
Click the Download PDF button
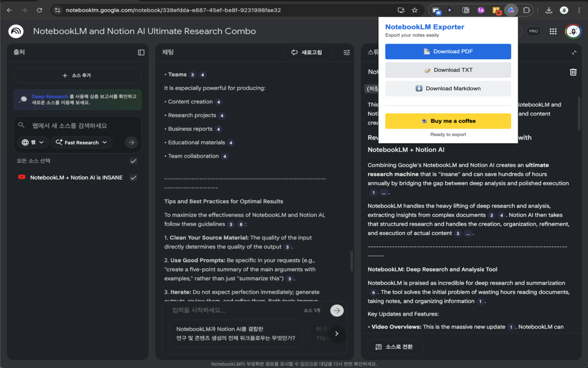[x=448, y=52]
